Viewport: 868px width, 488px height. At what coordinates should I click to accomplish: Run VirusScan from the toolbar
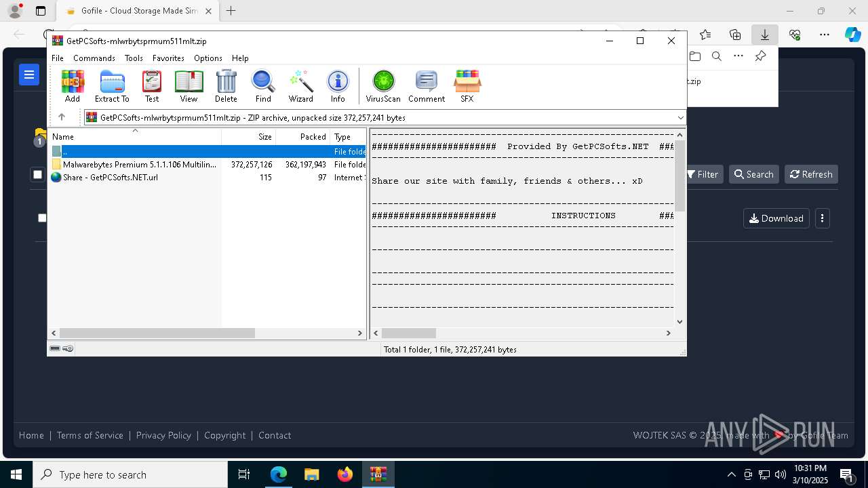(x=383, y=87)
